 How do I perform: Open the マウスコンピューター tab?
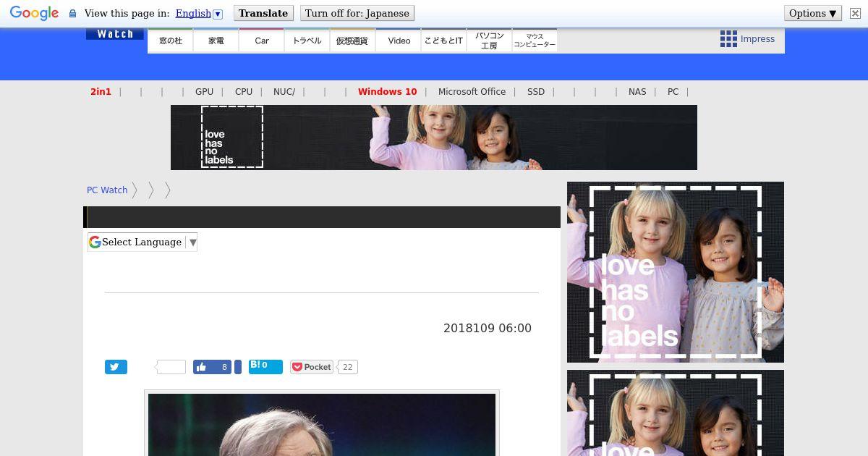535,41
